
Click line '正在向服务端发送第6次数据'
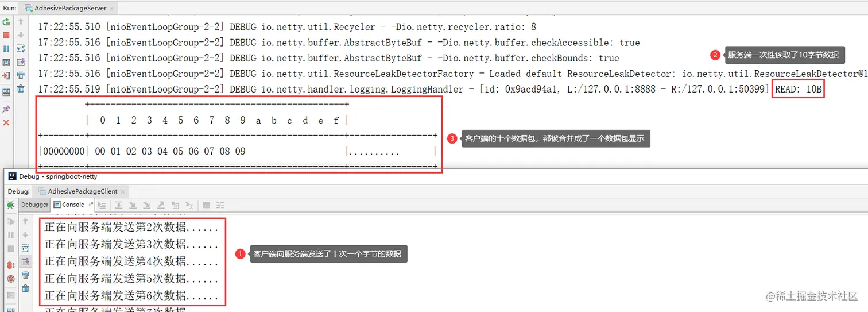point(131,295)
